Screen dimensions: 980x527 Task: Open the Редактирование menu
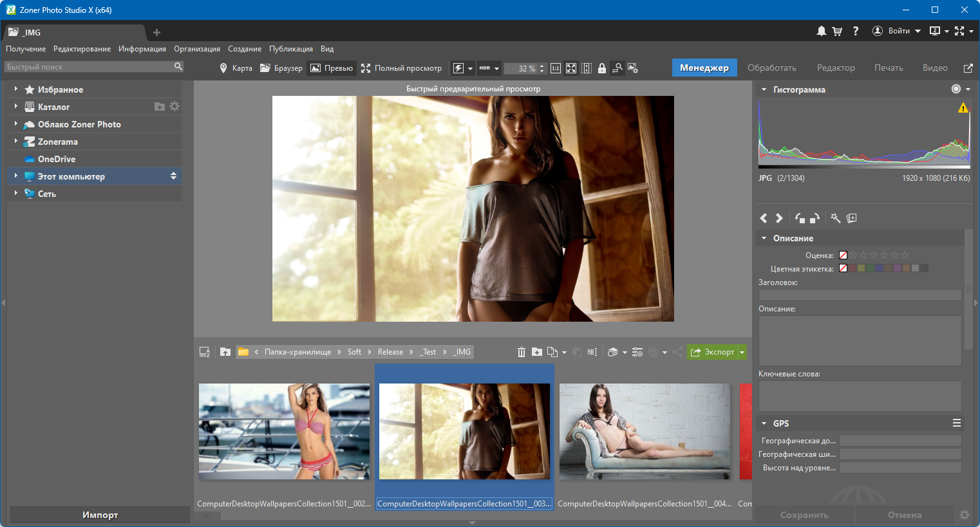tap(82, 49)
